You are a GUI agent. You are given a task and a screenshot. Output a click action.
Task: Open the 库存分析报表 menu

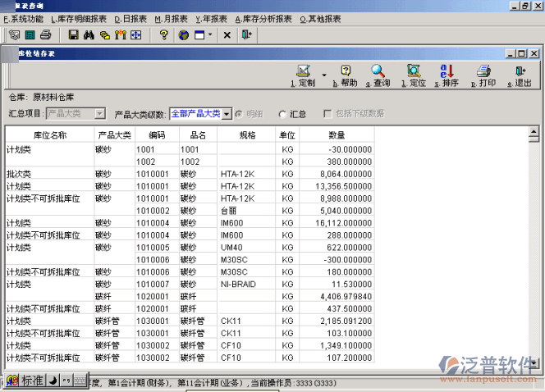tap(263, 18)
